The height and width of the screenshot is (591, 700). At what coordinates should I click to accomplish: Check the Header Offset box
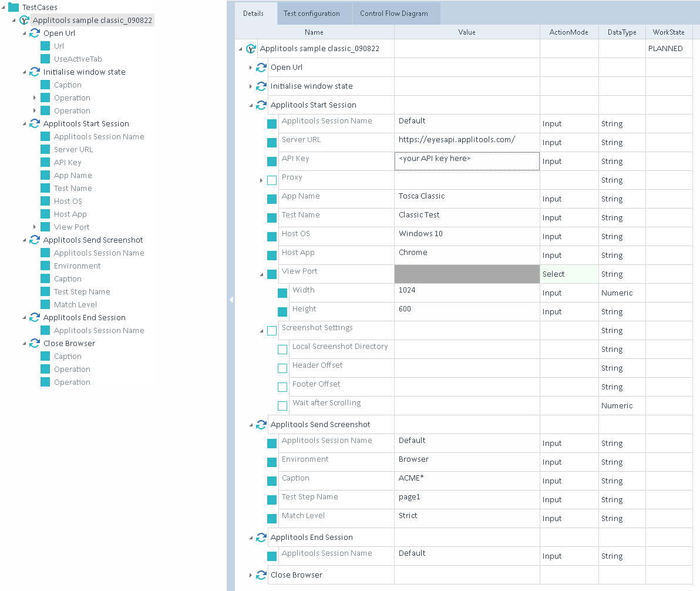click(282, 368)
